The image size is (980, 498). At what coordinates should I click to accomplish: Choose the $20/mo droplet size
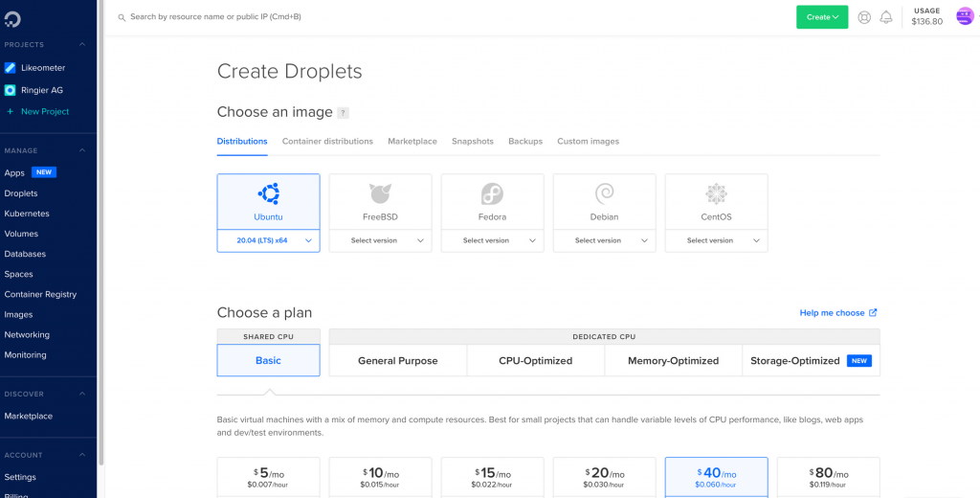[x=605, y=477]
